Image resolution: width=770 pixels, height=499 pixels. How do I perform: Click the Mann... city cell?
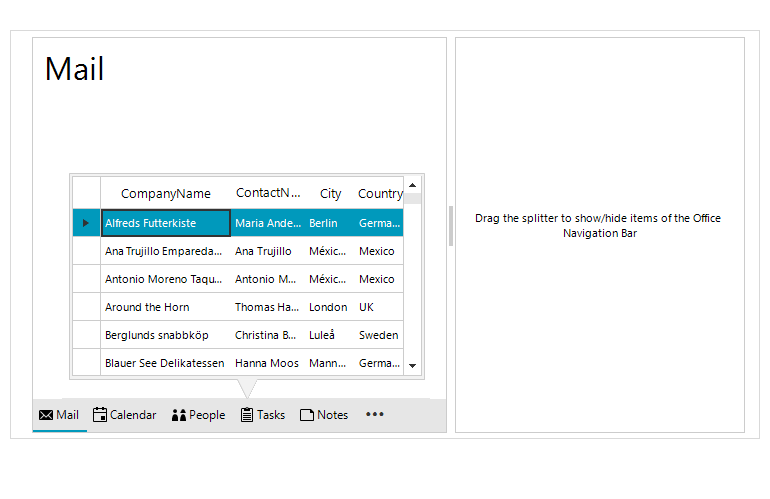[x=330, y=363]
